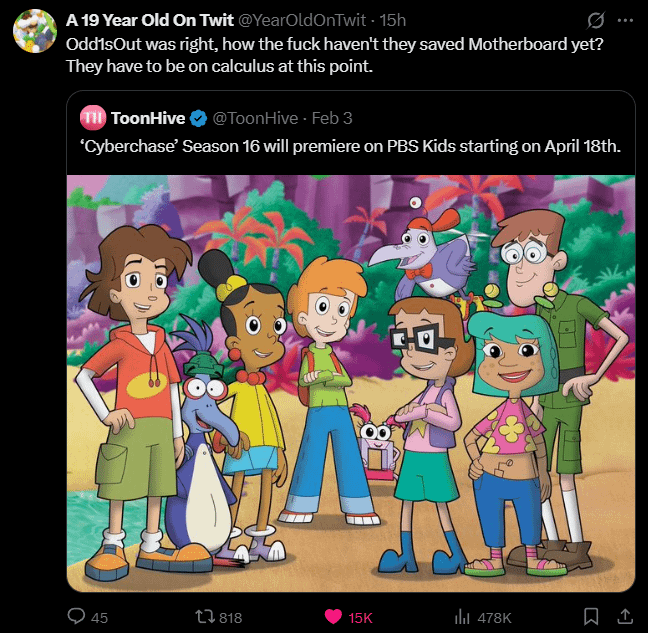Open A 19 Year Old On Twit avatar
The image size is (648, 633).
pyautogui.click(x=35, y=31)
